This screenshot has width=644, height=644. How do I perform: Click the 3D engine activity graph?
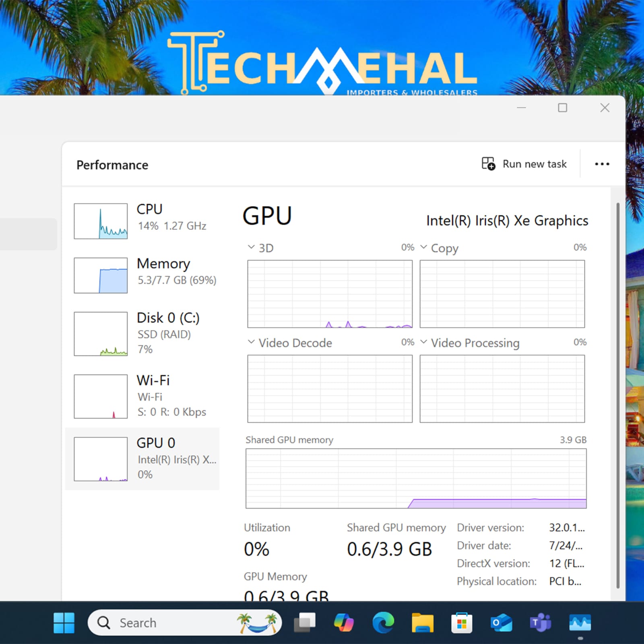click(330, 294)
